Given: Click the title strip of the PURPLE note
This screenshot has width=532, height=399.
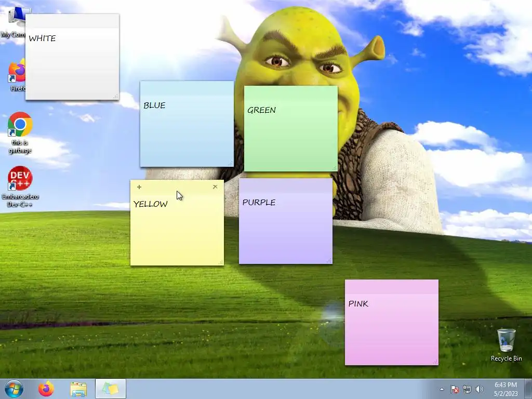Looking at the screenshot, I should pos(286,185).
